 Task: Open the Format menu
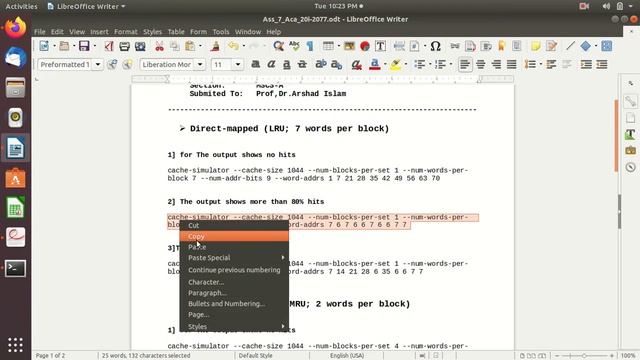(126, 32)
